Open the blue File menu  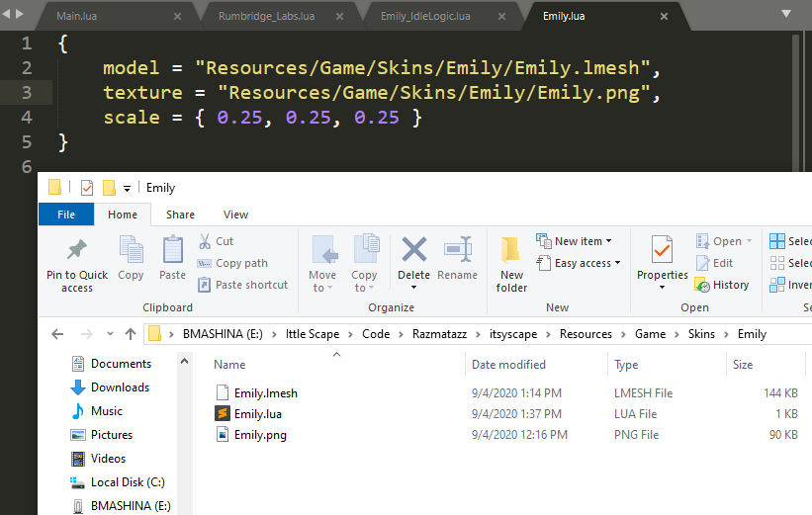click(x=66, y=215)
